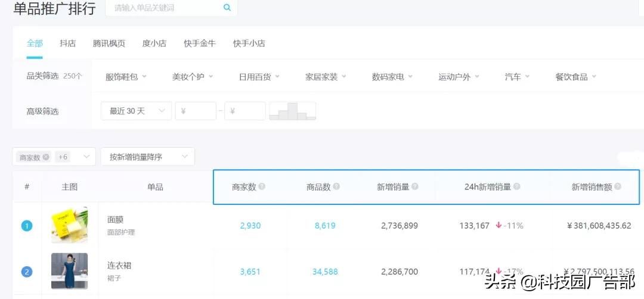Switch to the 腾讯枫页 tab

click(109, 43)
